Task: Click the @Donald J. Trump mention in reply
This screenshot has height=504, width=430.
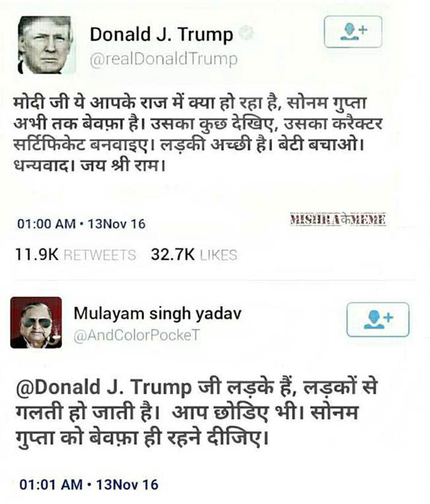Action: (103, 387)
